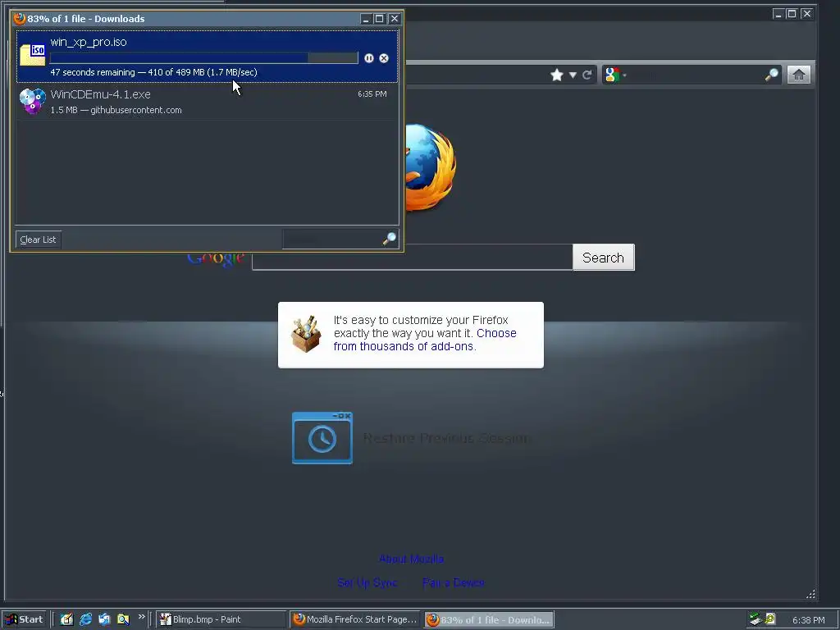Click the Downloads search magnifier icon
Image resolution: width=840 pixels, height=630 pixels.
point(390,239)
